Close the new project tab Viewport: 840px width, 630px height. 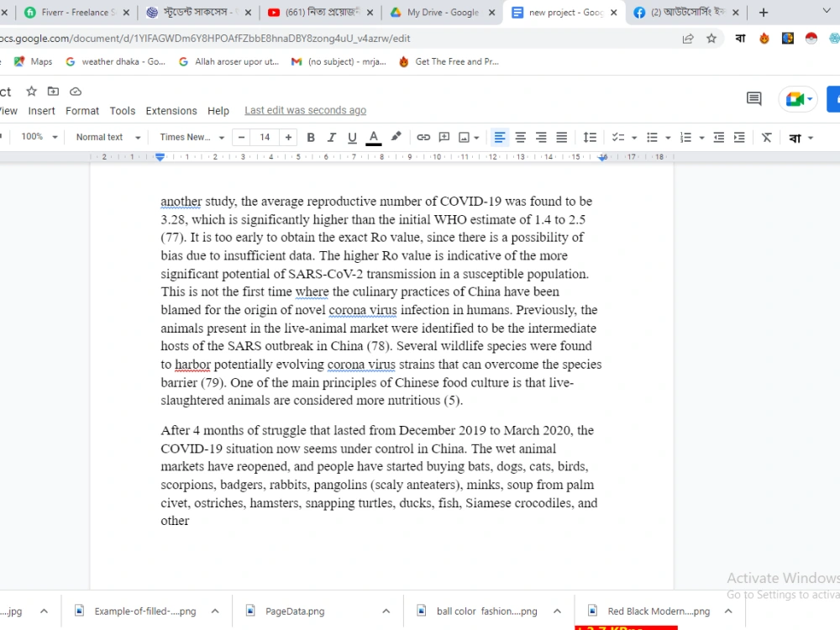pyautogui.click(x=614, y=13)
